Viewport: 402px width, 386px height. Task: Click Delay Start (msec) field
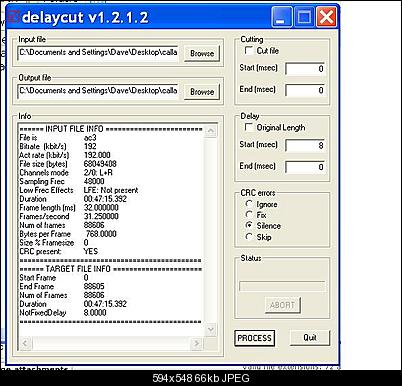tap(305, 145)
